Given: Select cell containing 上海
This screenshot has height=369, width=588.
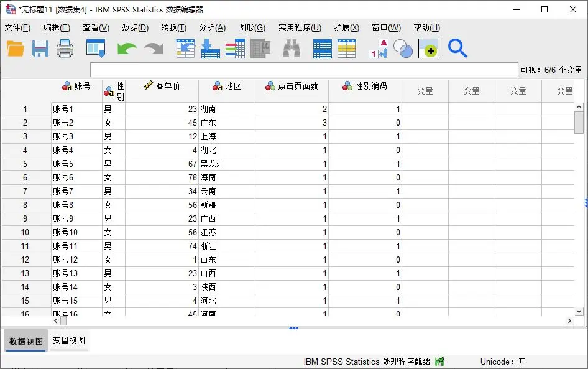Looking at the screenshot, I should coord(227,137).
